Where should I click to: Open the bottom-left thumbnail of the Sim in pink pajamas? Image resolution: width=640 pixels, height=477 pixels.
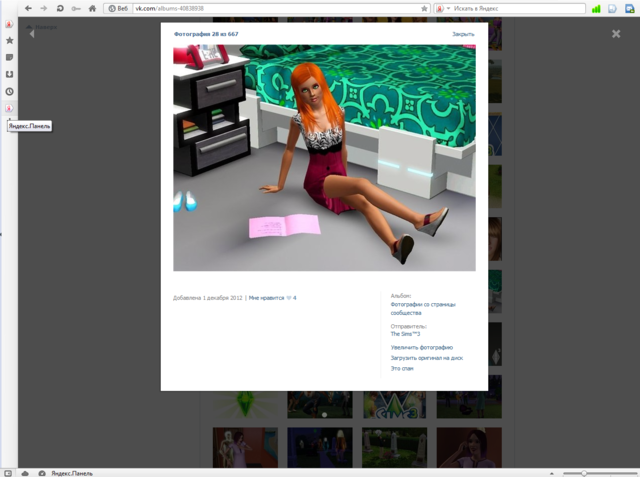[245, 447]
